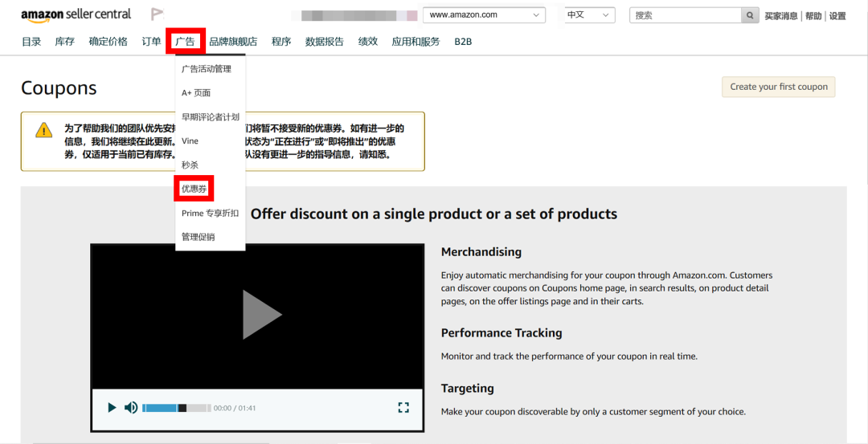868x444 pixels.
Task: Open the 库存 navigation menu
Action: point(64,42)
